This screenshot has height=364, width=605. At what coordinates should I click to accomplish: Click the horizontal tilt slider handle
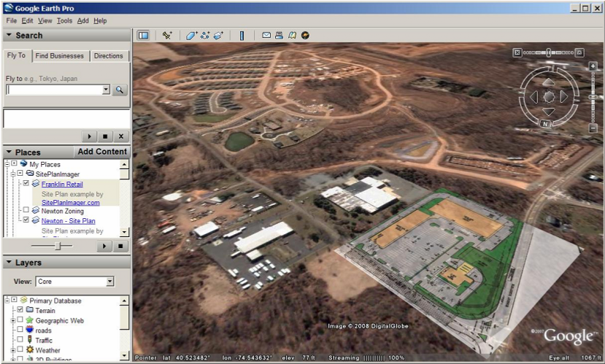point(548,53)
